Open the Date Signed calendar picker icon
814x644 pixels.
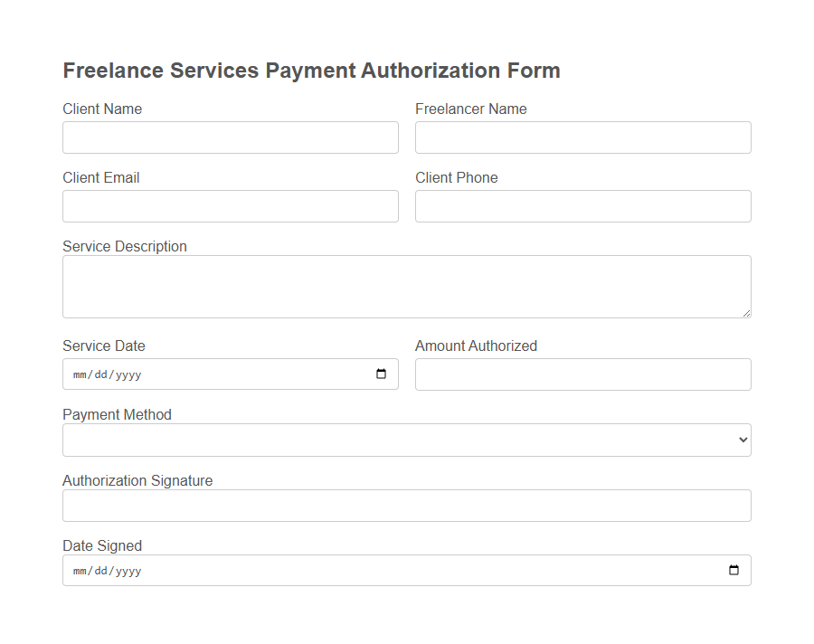tap(734, 570)
